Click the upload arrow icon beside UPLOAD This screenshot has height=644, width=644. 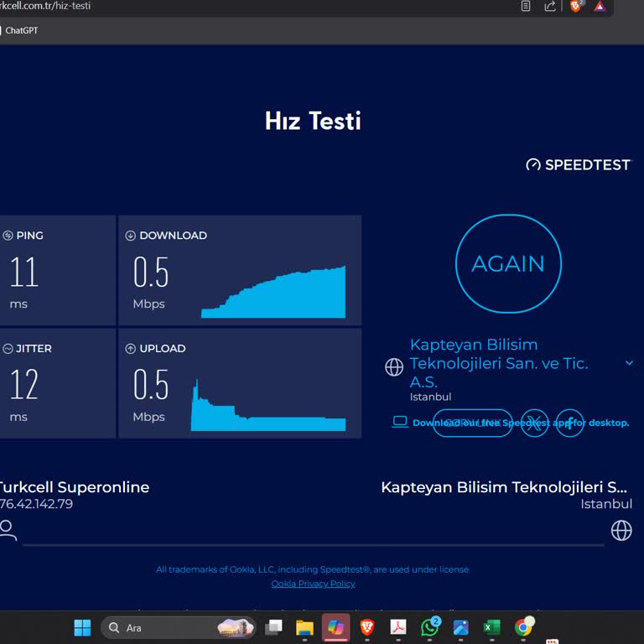point(130,349)
